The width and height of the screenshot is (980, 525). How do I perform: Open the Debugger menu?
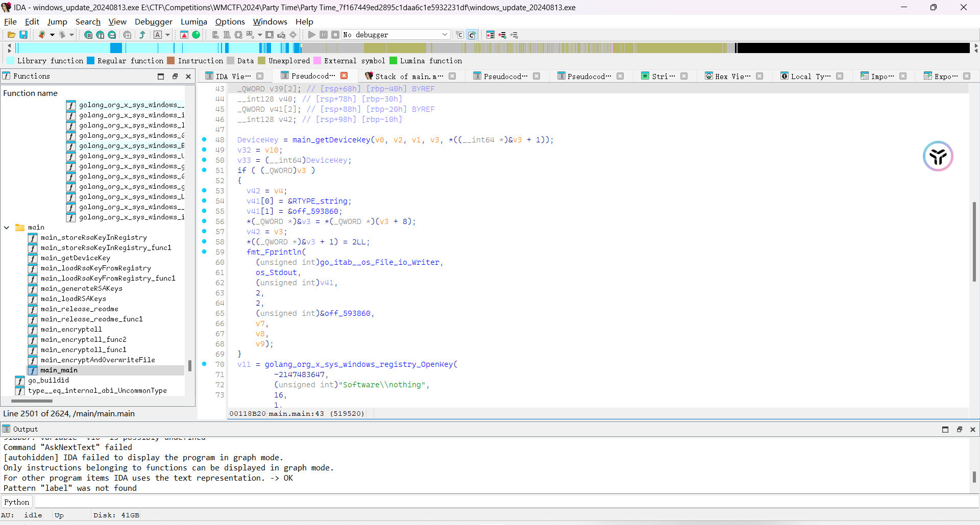point(153,21)
